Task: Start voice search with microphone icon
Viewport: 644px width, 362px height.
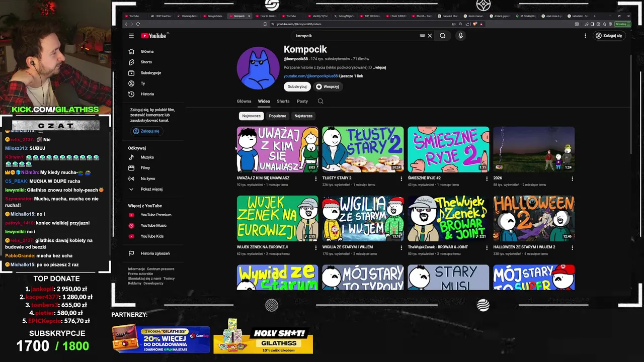Action: pos(460,36)
